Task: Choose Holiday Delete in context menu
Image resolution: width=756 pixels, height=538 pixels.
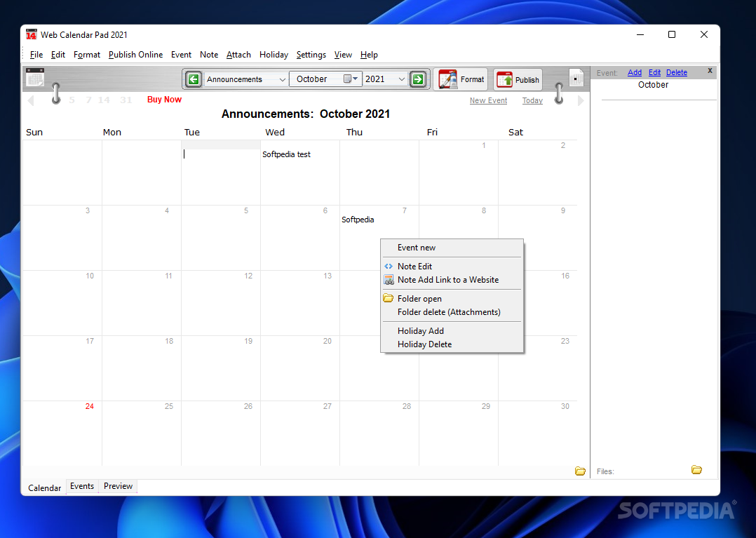Action: click(x=452, y=344)
